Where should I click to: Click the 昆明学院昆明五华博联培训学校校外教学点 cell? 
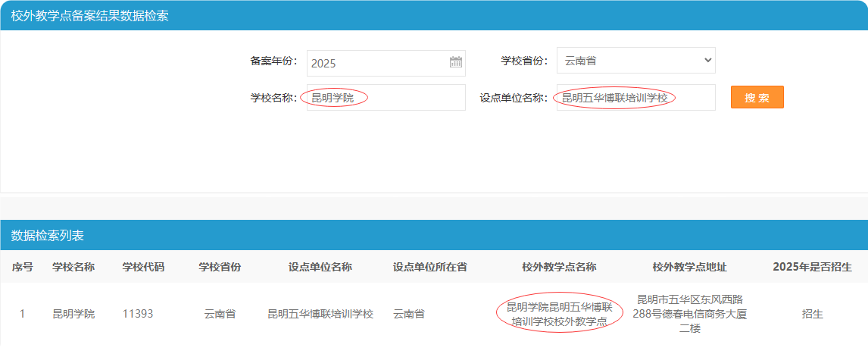[559, 314]
